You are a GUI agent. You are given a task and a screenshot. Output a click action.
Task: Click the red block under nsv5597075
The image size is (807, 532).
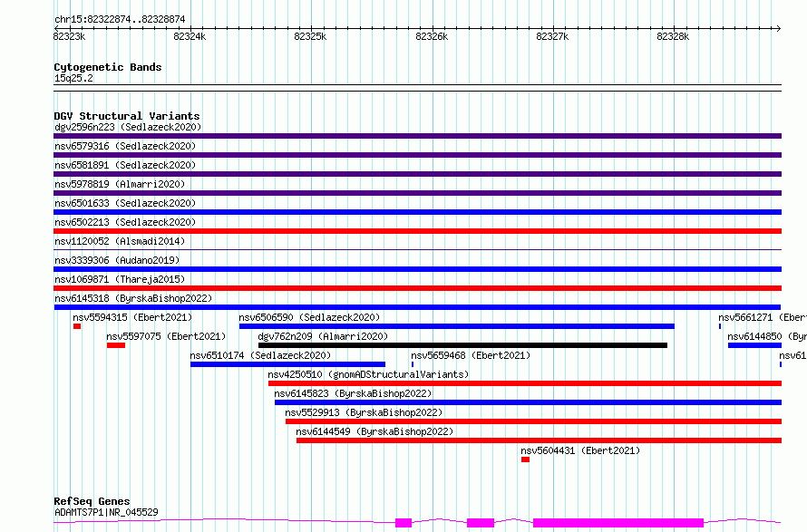pos(116,345)
